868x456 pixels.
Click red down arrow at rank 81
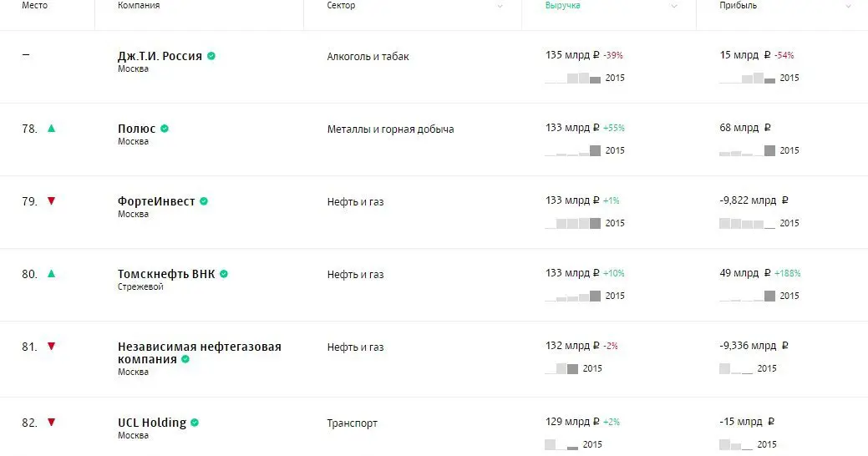51,347
